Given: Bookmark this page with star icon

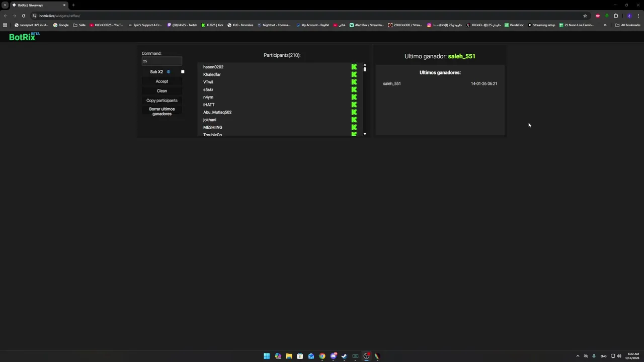Looking at the screenshot, I should (585, 16).
